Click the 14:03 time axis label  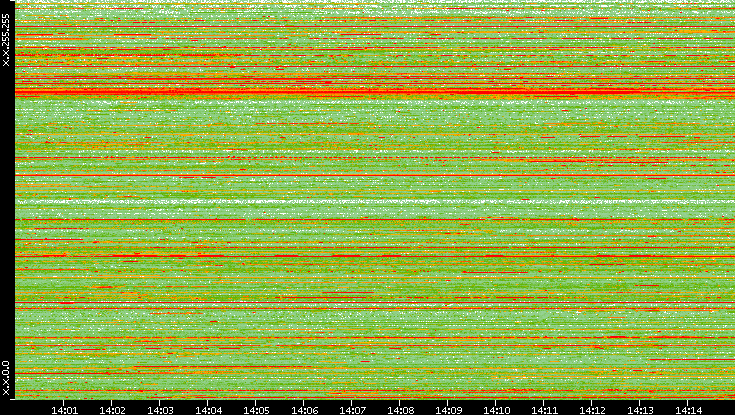tap(160, 410)
